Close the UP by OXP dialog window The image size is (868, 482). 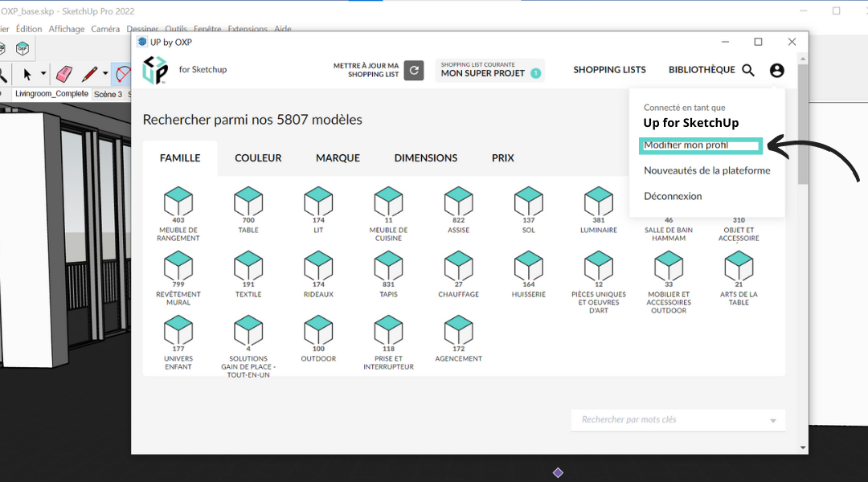(792, 42)
